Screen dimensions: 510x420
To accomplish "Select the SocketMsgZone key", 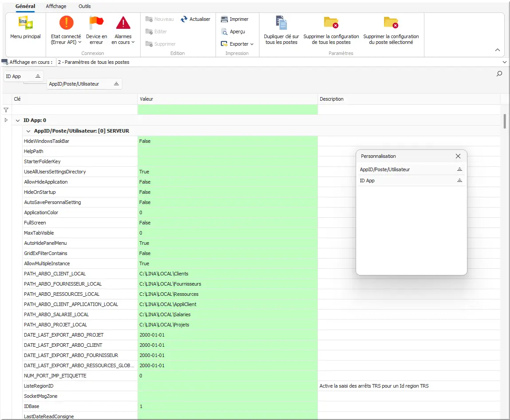I will 41,396.
